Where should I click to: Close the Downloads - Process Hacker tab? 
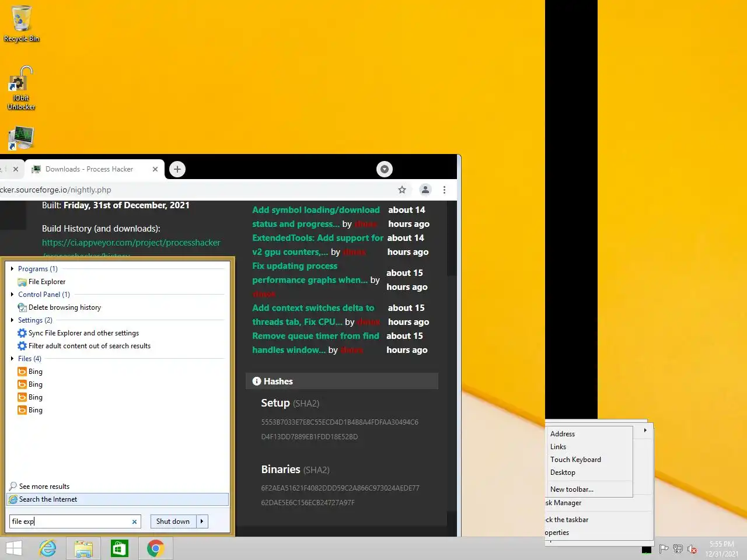pos(155,169)
